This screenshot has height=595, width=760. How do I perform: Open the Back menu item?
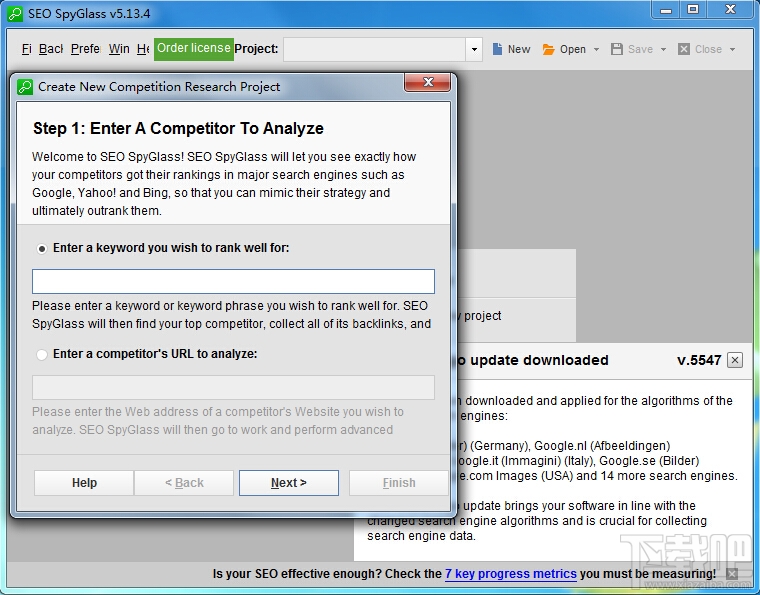[x=51, y=49]
